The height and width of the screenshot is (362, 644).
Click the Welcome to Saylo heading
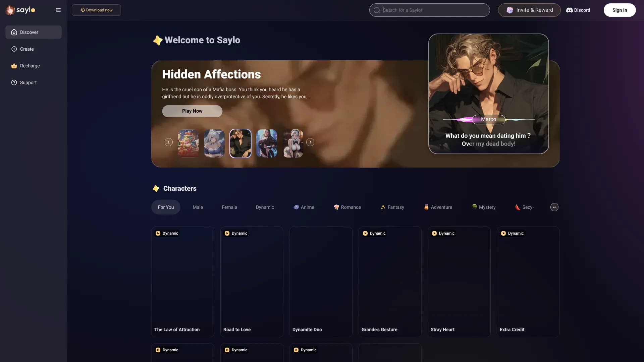point(202,40)
